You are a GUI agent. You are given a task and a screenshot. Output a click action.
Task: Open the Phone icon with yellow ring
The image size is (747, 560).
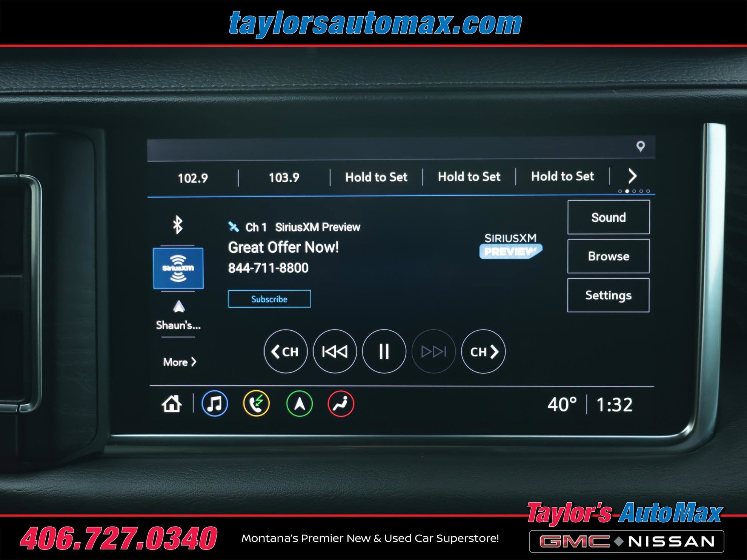pos(256,404)
